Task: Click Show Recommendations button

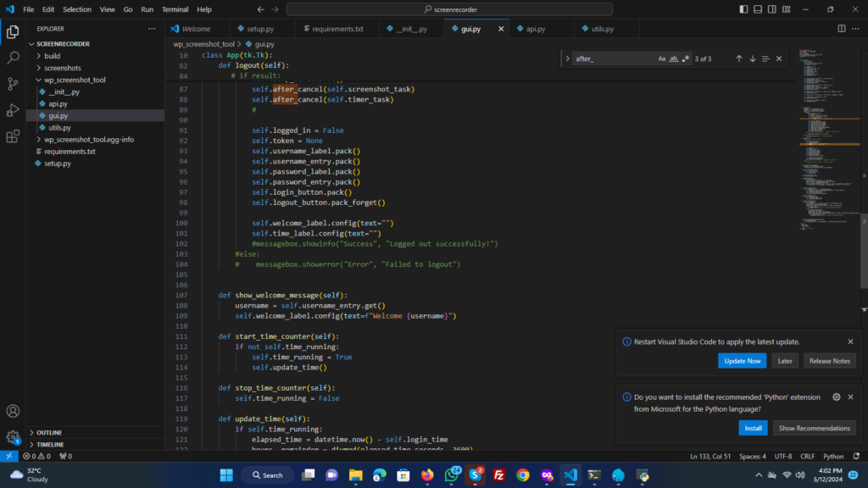Action: tap(814, 428)
